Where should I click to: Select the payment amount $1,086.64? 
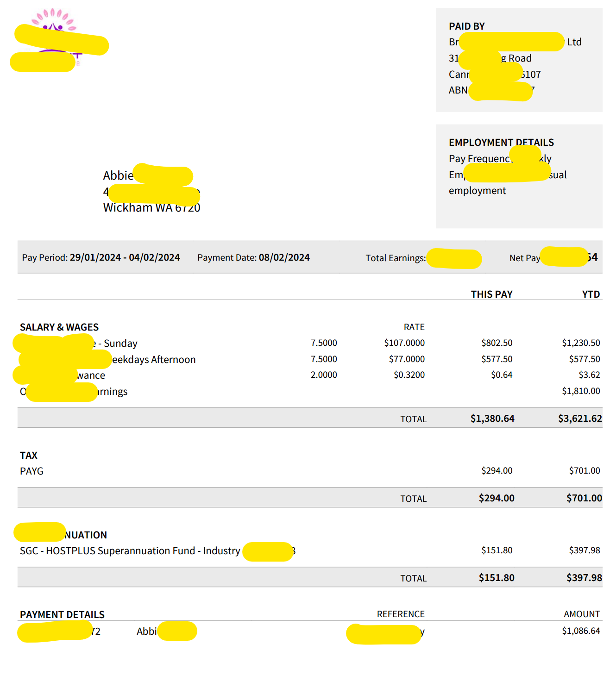coord(581,631)
